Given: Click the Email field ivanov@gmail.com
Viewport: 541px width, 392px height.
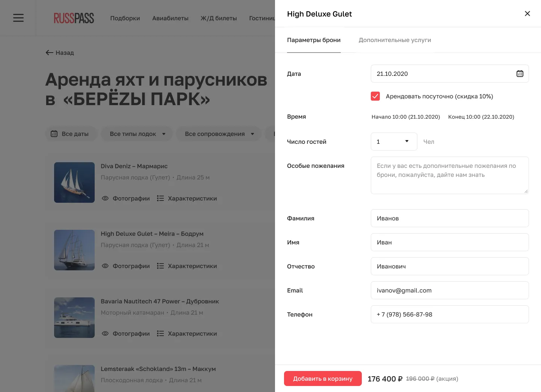Looking at the screenshot, I should coord(450,290).
